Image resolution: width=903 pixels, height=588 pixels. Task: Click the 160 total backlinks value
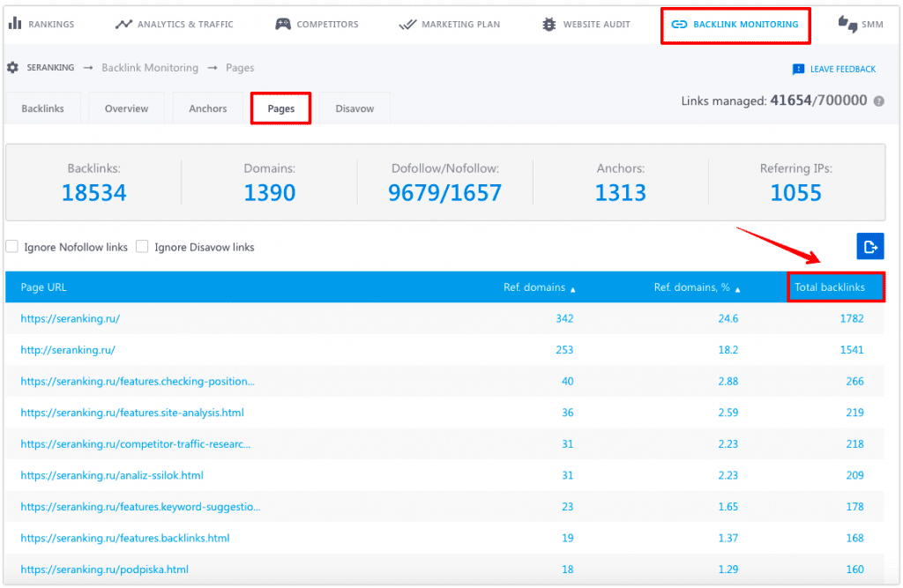[854, 569]
